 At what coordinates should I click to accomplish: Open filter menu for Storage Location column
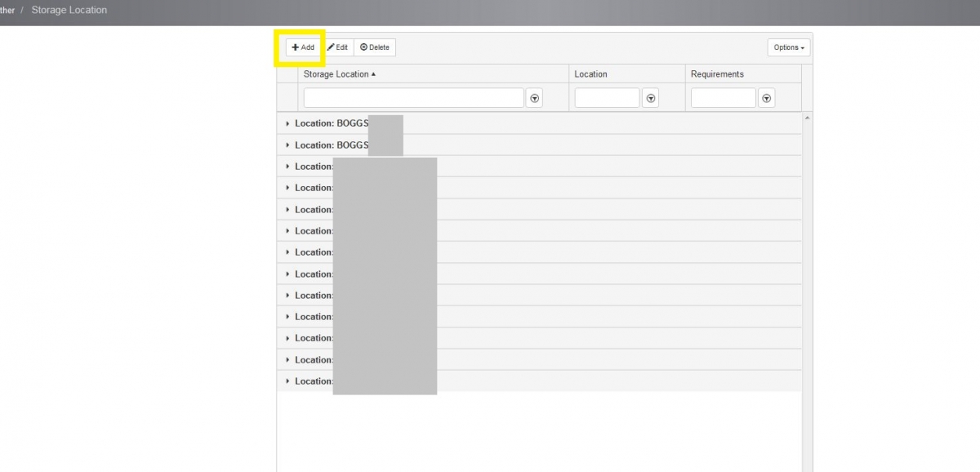coord(534,98)
